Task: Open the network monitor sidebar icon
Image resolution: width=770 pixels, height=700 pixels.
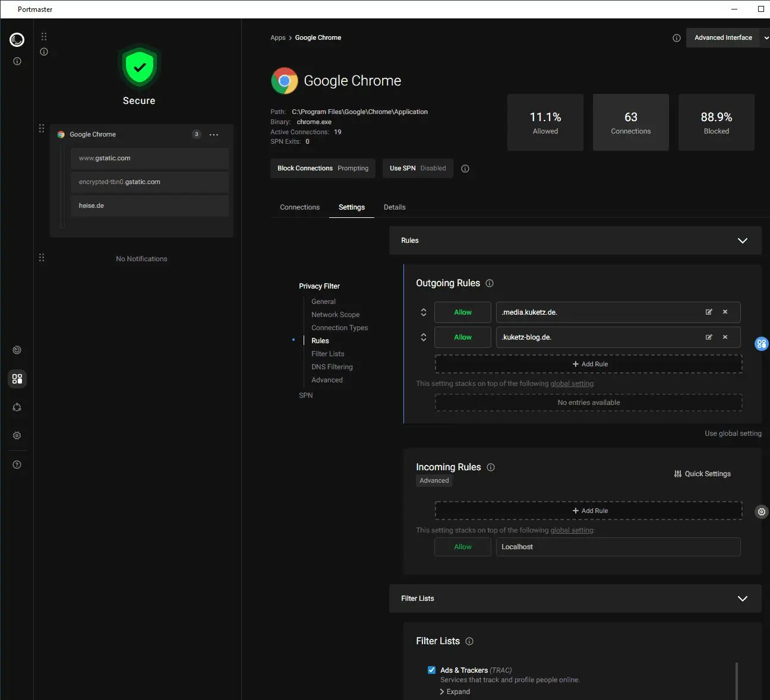Action: click(x=17, y=350)
